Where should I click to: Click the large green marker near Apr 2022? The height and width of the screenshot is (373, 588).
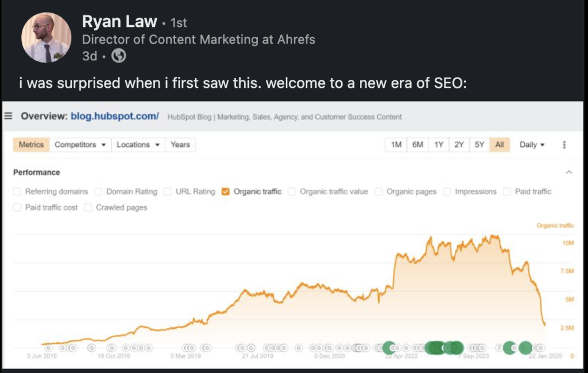[x=389, y=348]
